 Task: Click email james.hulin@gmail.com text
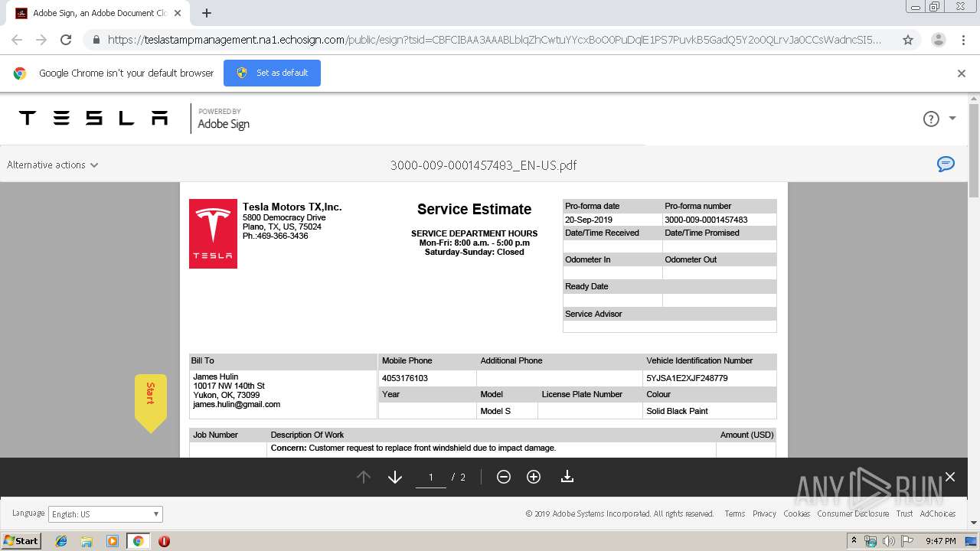[237, 404]
